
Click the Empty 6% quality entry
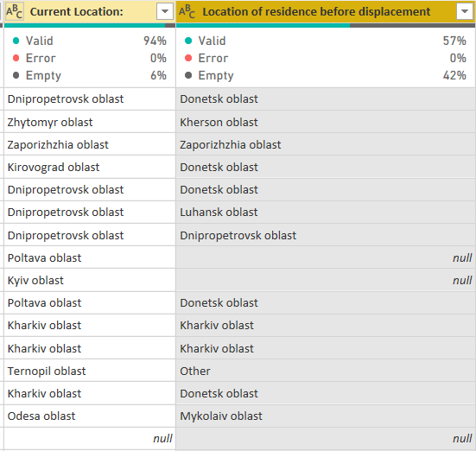coord(90,75)
